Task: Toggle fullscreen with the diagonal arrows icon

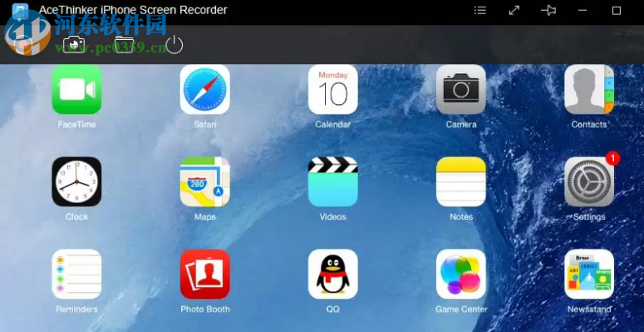Action: pos(514,11)
